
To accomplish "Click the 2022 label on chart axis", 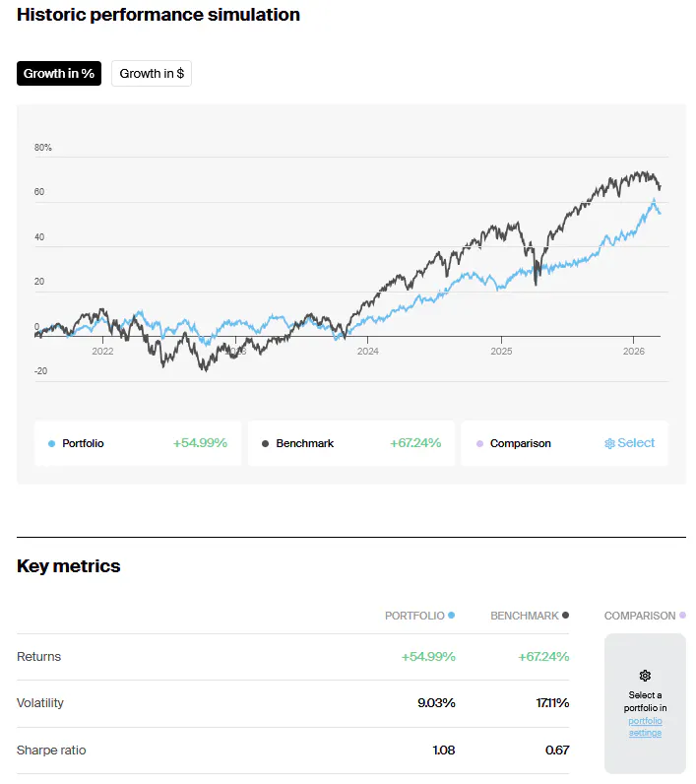I will [102, 352].
